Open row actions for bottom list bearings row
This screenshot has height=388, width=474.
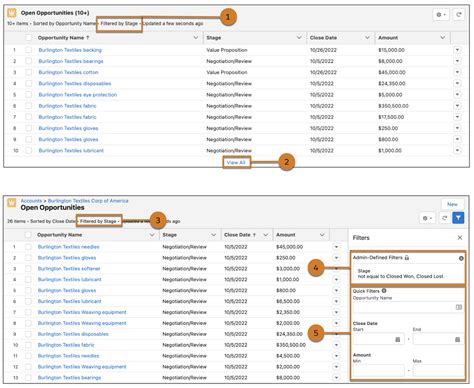[x=336, y=377]
